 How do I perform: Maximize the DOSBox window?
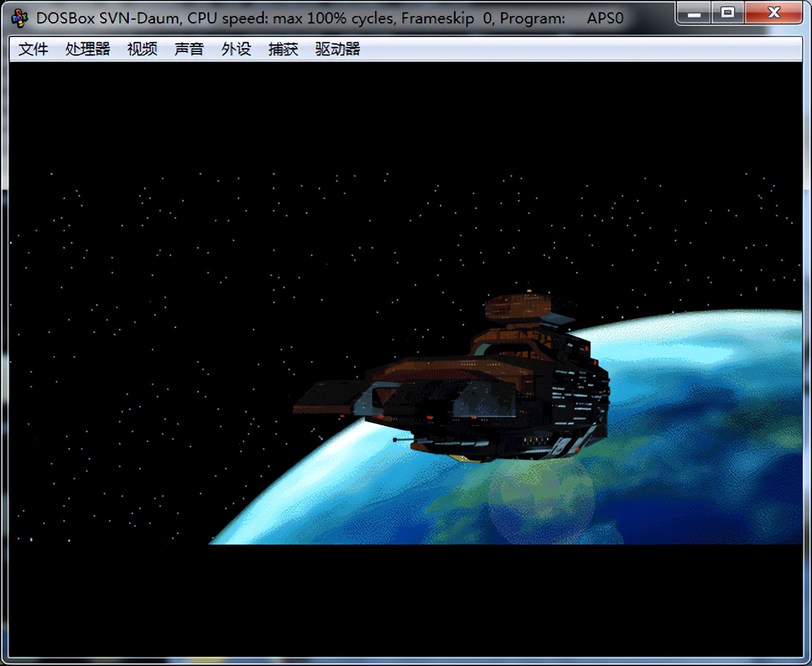pos(728,13)
